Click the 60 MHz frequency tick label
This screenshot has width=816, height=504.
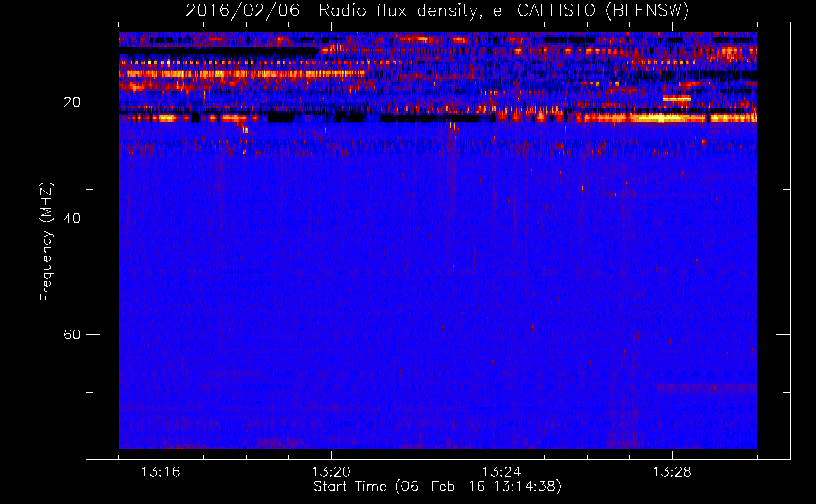(x=72, y=335)
